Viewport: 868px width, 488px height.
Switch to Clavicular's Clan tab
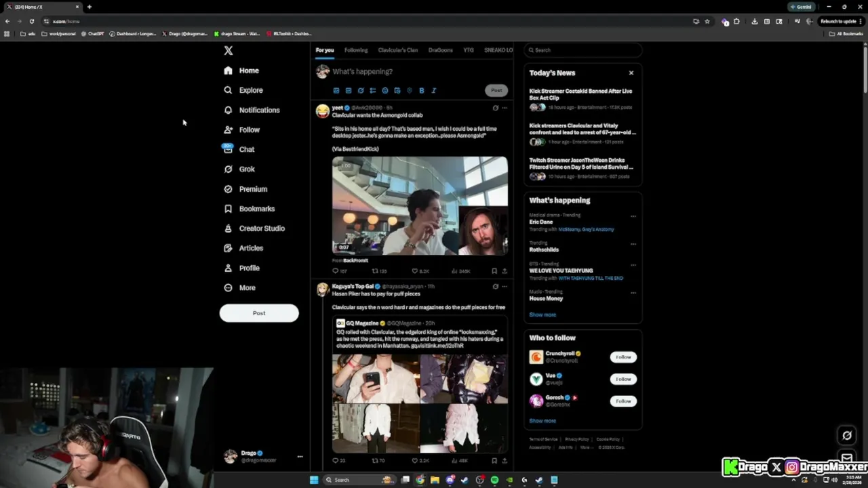[397, 50]
